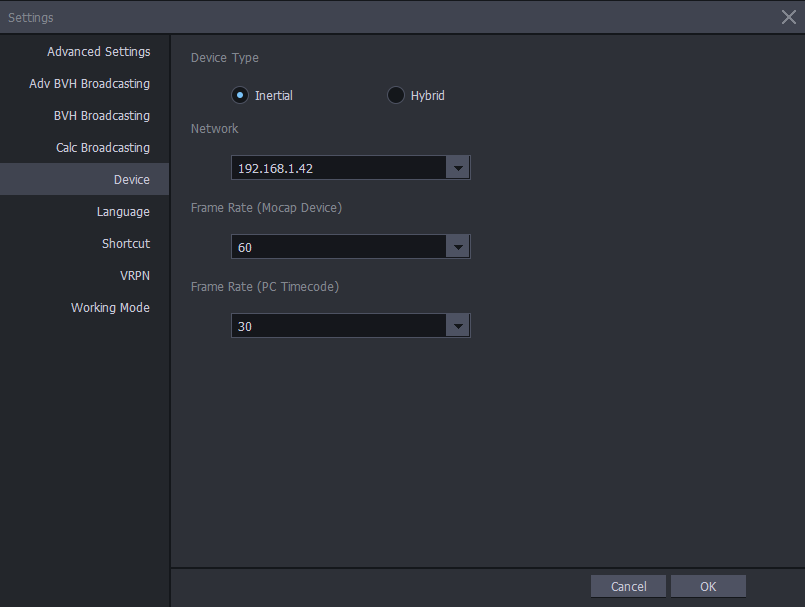This screenshot has width=805, height=607.
Task: Confirm settings with the OK button
Action: (708, 586)
